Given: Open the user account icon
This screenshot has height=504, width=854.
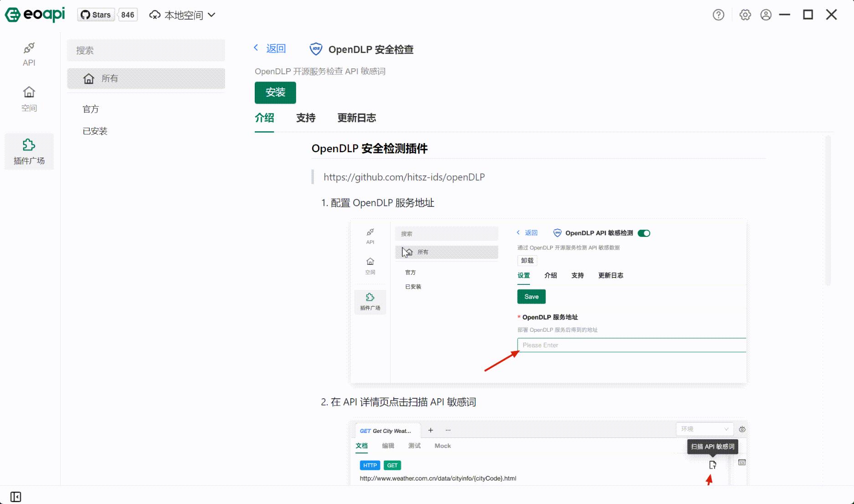Looking at the screenshot, I should [x=766, y=15].
